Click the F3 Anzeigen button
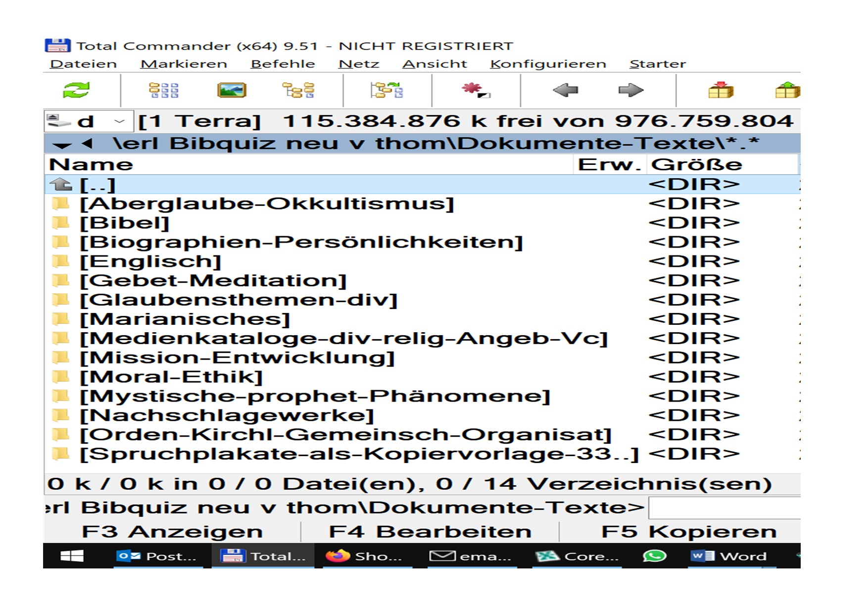 pyautogui.click(x=172, y=532)
